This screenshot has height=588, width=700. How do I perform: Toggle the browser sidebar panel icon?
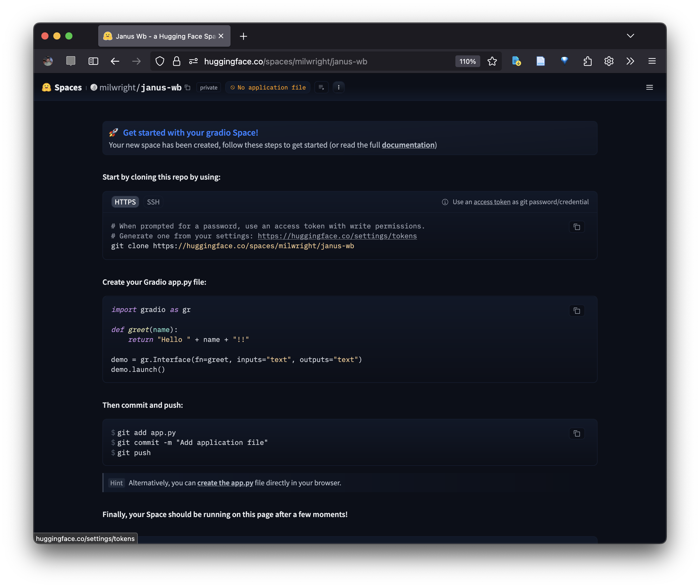[x=93, y=61]
